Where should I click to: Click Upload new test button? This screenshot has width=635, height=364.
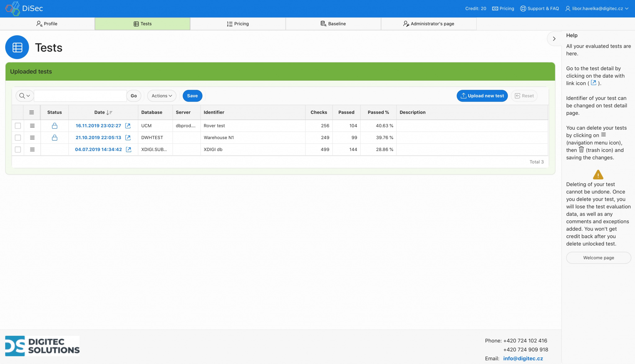coord(482,96)
